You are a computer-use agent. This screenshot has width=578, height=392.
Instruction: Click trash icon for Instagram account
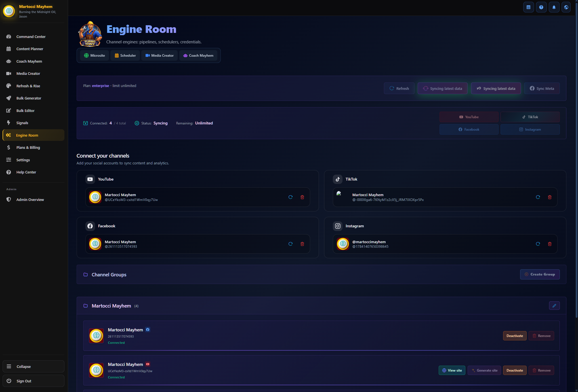pyautogui.click(x=550, y=244)
